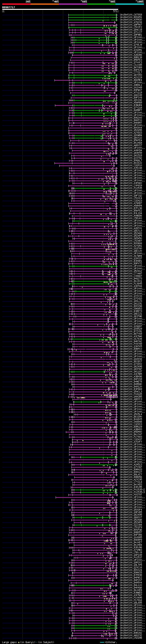The width and height of the screenshot is (146, 644).
Task: Click hit label UniRef100_P02535-3
Action: tap(133, 492)
